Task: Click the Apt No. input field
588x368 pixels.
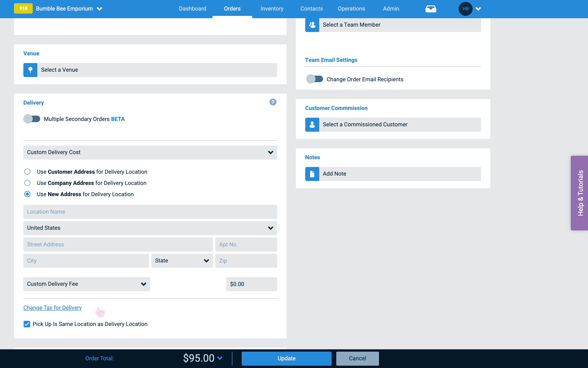Action: coord(246,244)
